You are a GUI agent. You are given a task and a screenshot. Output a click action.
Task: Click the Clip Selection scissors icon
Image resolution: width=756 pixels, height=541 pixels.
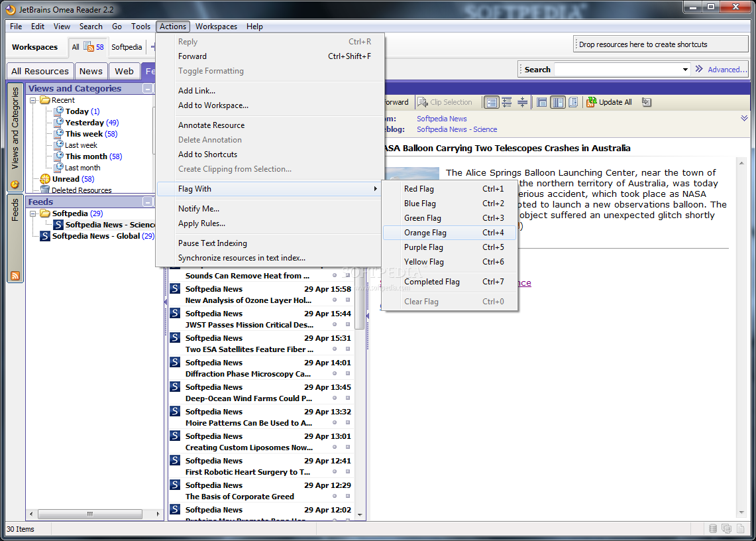click(422, 102)
